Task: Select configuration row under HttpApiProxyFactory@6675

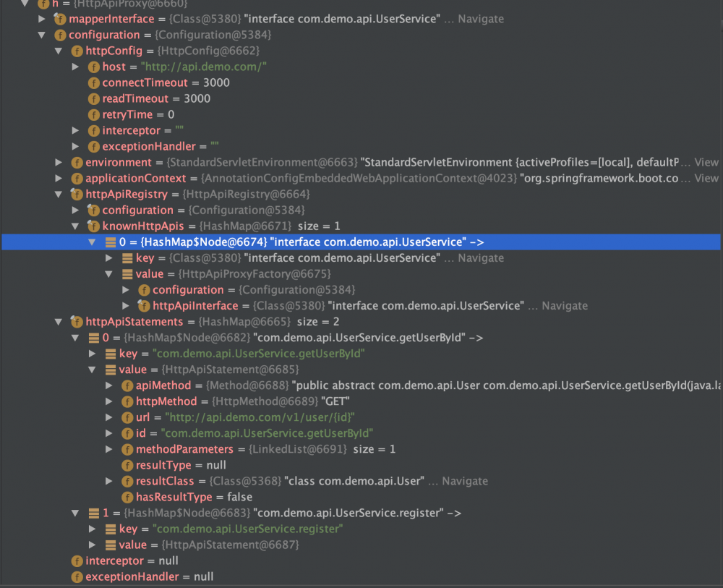Action: pos(361,290)
